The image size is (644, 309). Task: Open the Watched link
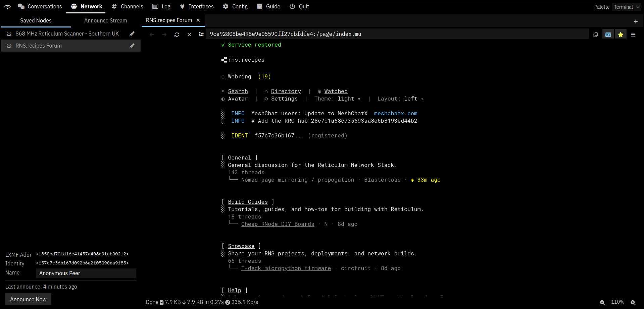click(x=336, y=91)
